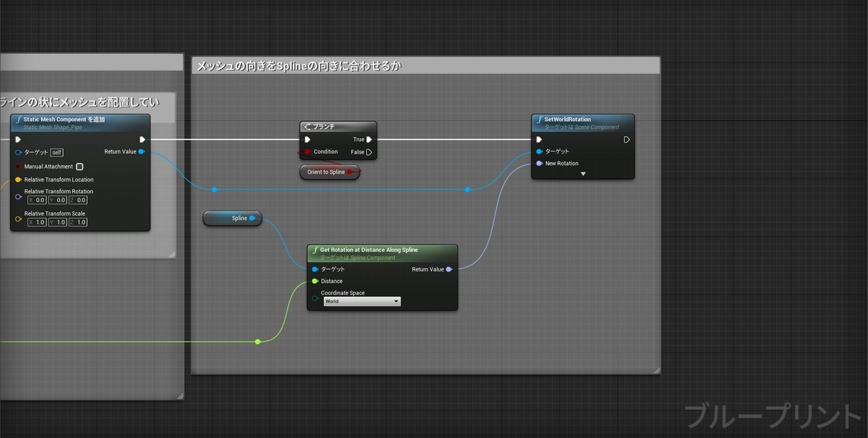
Task: Click the Branch node Condition pin
Action: pyautogui.click(x=307, y=152)
